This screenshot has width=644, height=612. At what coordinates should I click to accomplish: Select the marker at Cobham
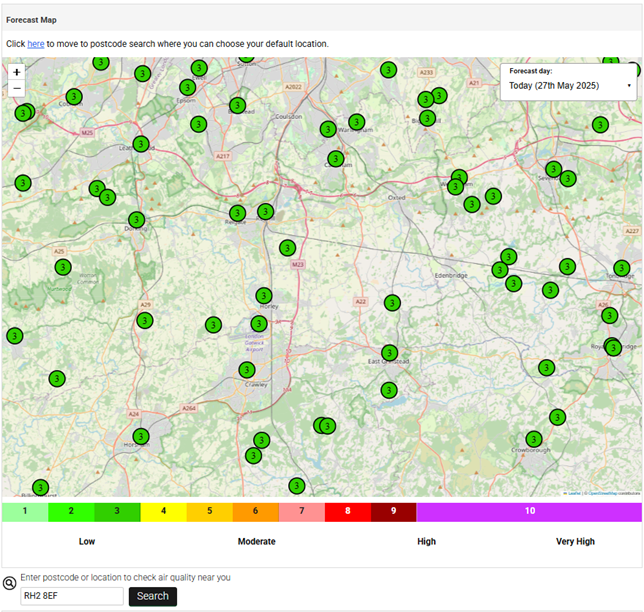(x=74, y=97)
